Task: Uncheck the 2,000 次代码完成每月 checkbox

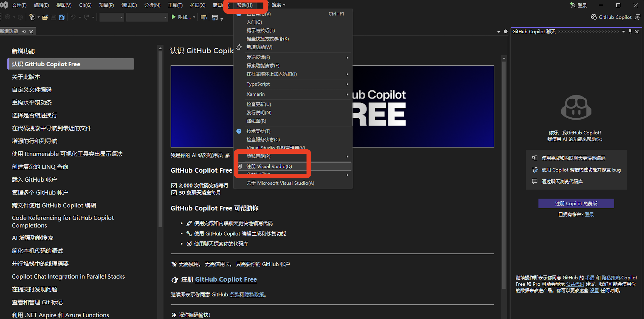Action: (x=174, y=185)
